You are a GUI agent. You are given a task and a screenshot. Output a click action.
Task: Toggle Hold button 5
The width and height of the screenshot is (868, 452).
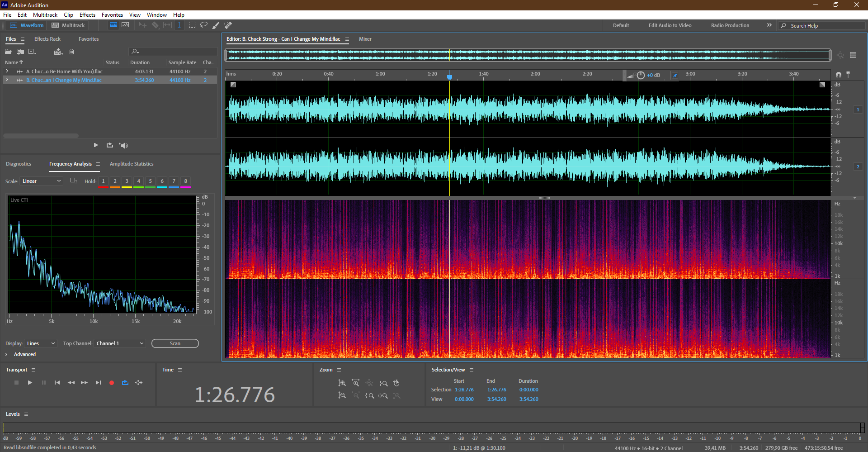pos(151,181)
